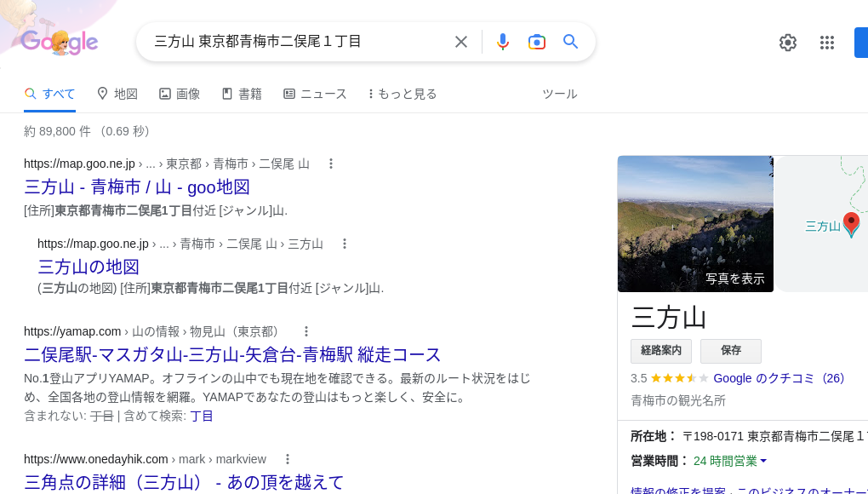This screenshot has width=868, height=494.
Task: Click the magnifier icon to run the search
Action: (x=570, y=41)
